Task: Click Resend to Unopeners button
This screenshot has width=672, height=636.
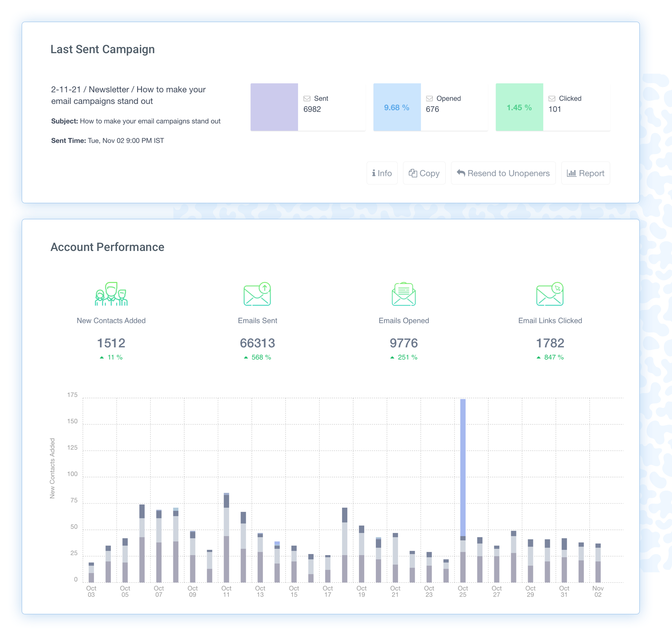Action: tap(503, 173)
